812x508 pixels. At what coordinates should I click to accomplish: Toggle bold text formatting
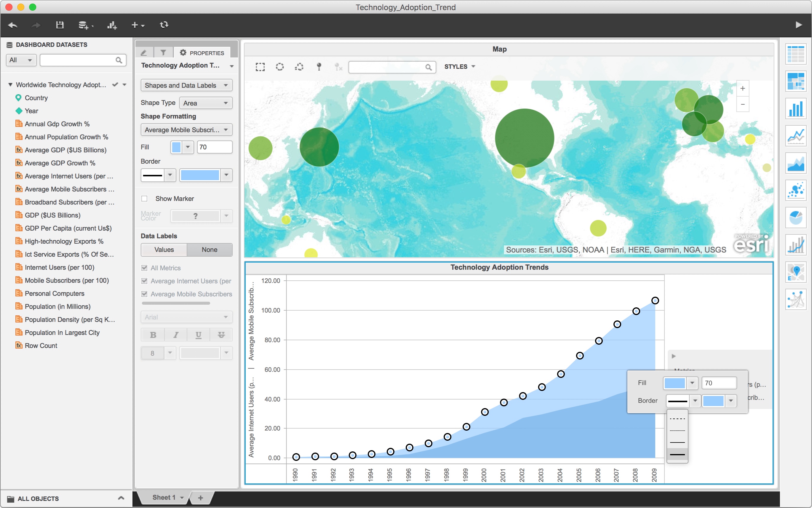click(x=153, y=335)
